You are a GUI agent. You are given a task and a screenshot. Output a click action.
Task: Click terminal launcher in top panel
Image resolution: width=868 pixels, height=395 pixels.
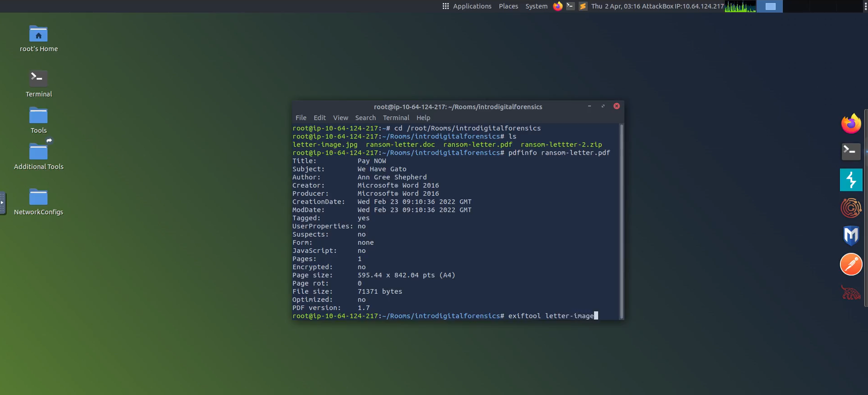coord(570,6)
